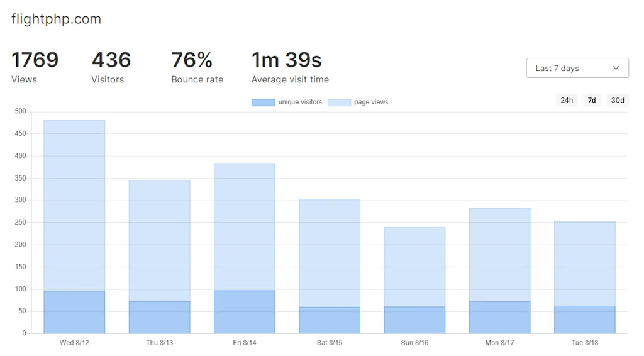
Task: Switch to 30d time range
Action: click(618, 101)
